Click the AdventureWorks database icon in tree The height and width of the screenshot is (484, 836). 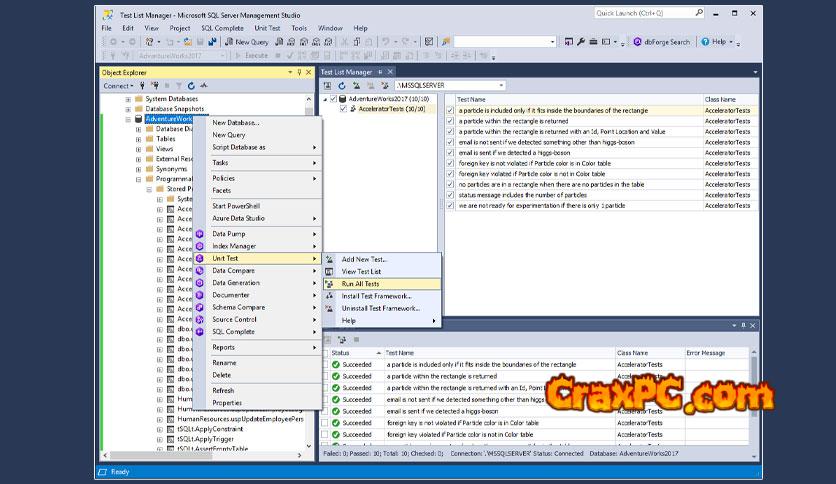pyautogui.click(x=139, y=119)
